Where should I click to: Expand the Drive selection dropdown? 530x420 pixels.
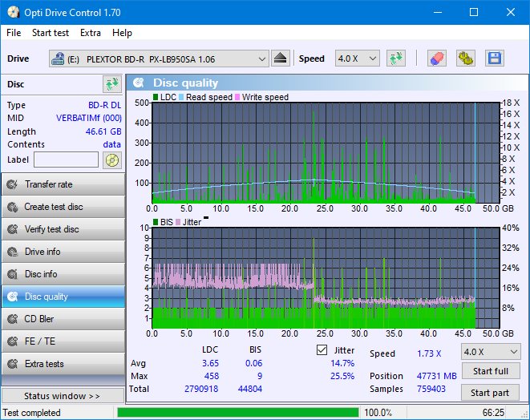pyautogui.click(x=261, y=59)
